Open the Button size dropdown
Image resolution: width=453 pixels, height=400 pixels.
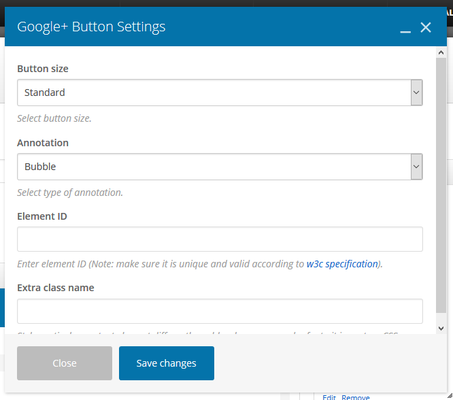[220, 92]
